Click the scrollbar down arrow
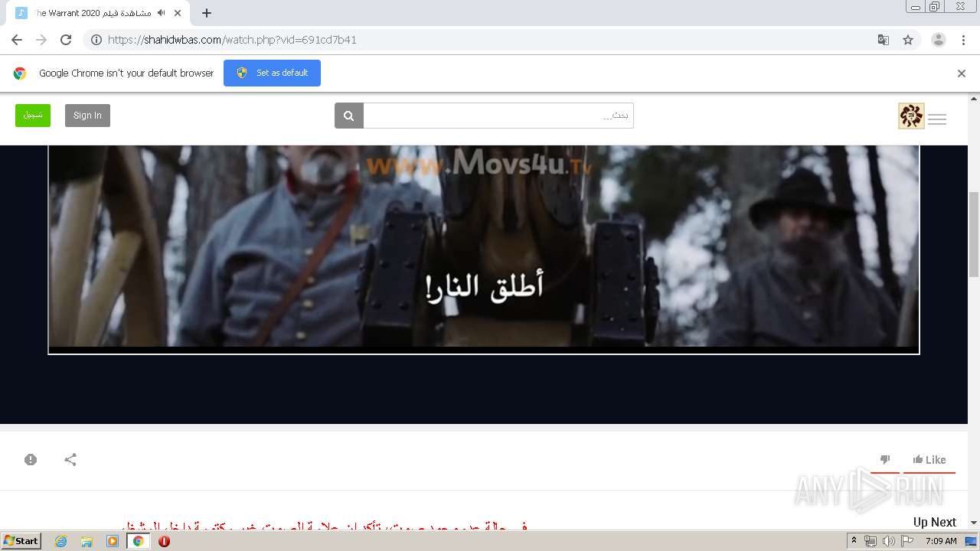The width and height of the screenshot is (980, 551). (x=974, y=523)
